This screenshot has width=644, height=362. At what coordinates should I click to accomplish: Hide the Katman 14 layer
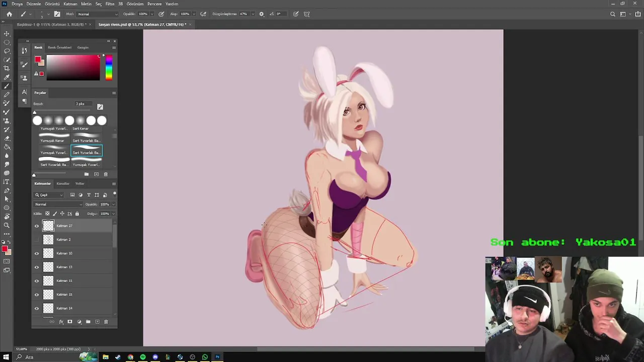pyautogui.click(x=36, y=308)
